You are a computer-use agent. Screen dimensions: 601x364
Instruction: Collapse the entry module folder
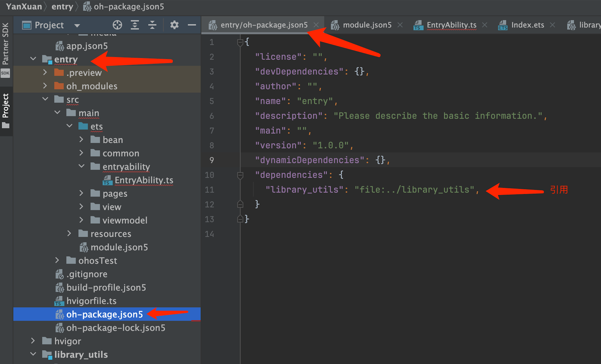[33, 59]
